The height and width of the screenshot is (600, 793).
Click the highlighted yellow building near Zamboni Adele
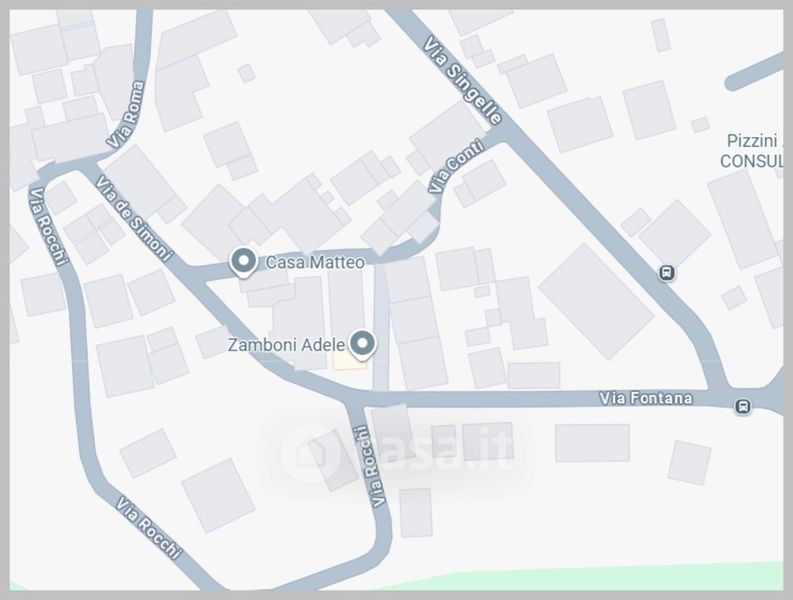349,361
